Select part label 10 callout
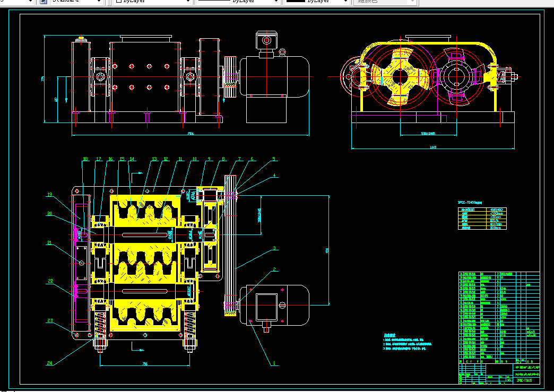 point(194,159)
